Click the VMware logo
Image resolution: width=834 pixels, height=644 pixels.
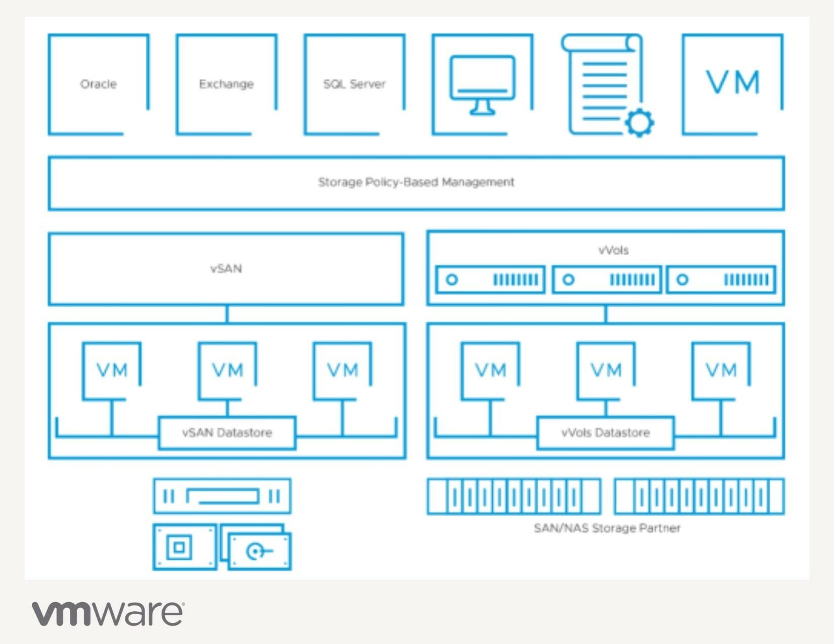108,613
